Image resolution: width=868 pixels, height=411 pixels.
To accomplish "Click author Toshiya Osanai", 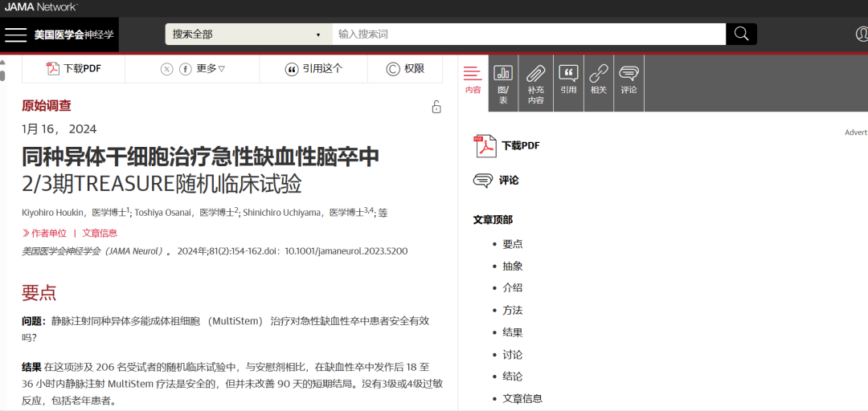I will point(161,213).
